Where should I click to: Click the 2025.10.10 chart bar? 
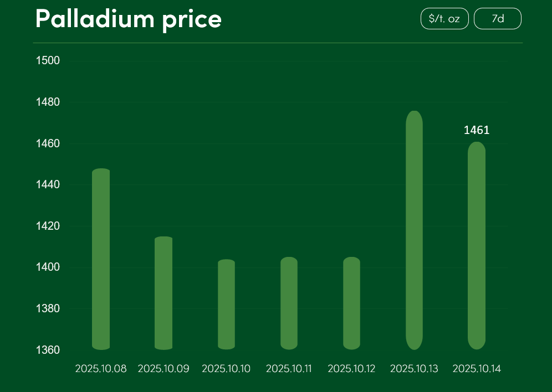point(226,305)
